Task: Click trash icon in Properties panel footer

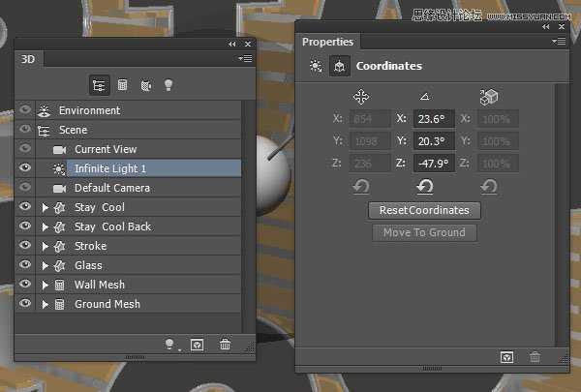Action: (x=535, y=357)
